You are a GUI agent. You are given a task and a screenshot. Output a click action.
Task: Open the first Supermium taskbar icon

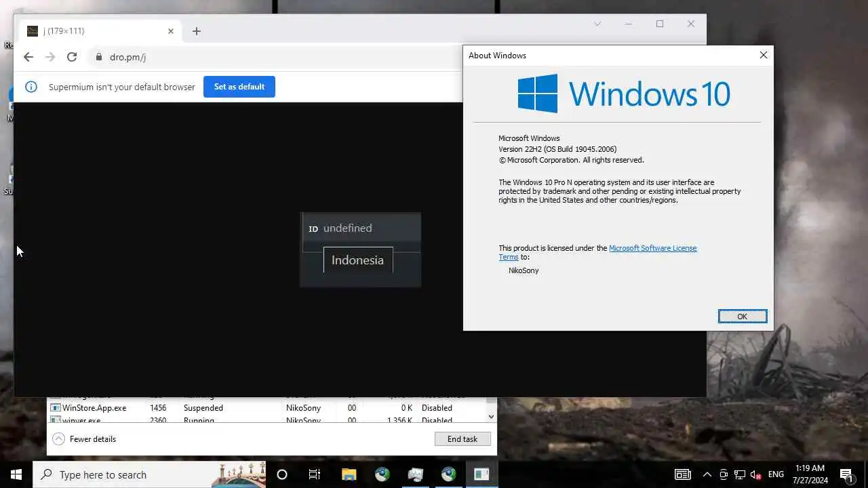pyautogui.click(x=382, y=474)
